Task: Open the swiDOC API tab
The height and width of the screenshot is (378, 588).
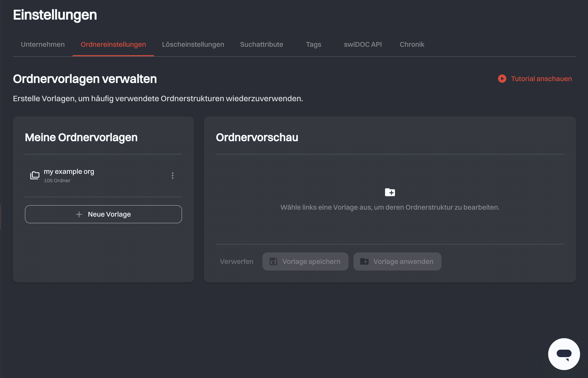Action: [x=363, y=44]
